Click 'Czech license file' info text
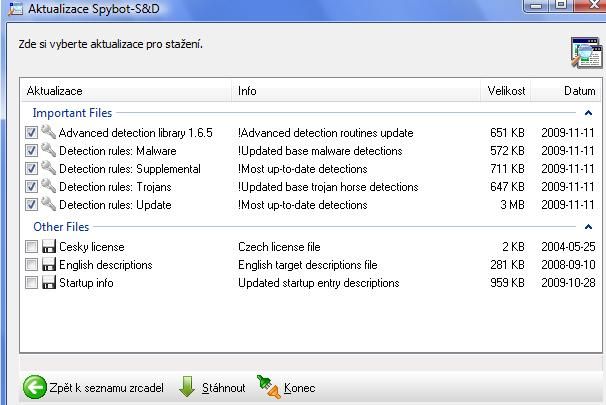Screen dimensions: 606x405 point(279,247)
